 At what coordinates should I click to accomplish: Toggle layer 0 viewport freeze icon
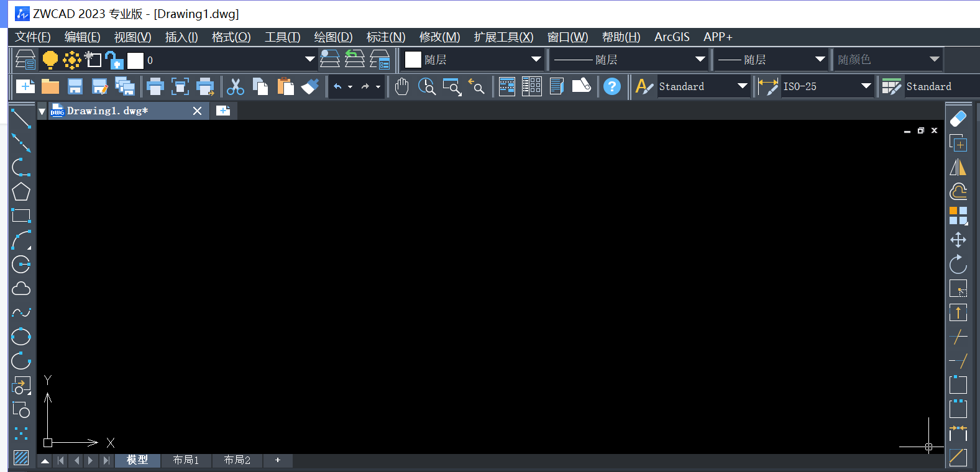click(x=93, y=60)
